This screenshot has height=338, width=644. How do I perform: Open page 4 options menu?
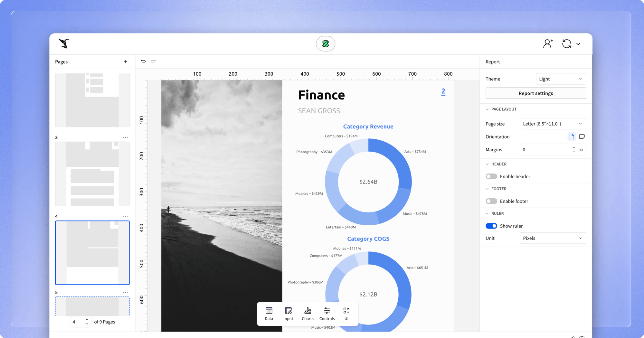(126, 216)
